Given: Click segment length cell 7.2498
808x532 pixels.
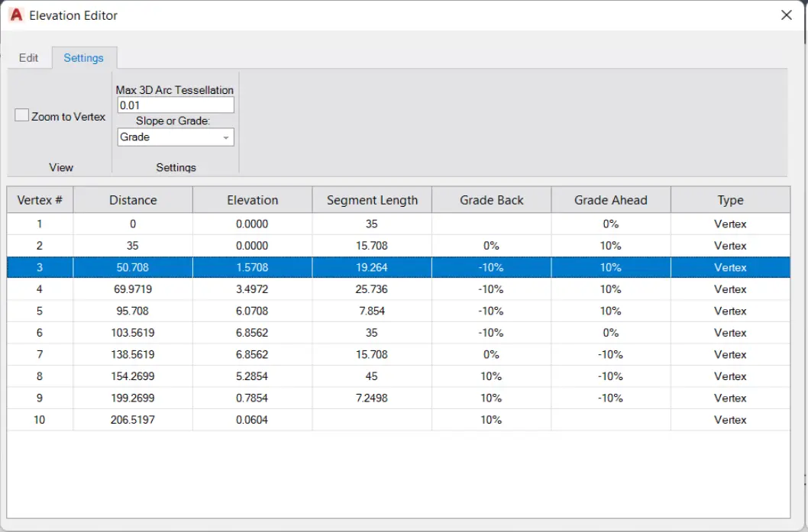Looking at the screenshot, I should (x=372, y=398).
